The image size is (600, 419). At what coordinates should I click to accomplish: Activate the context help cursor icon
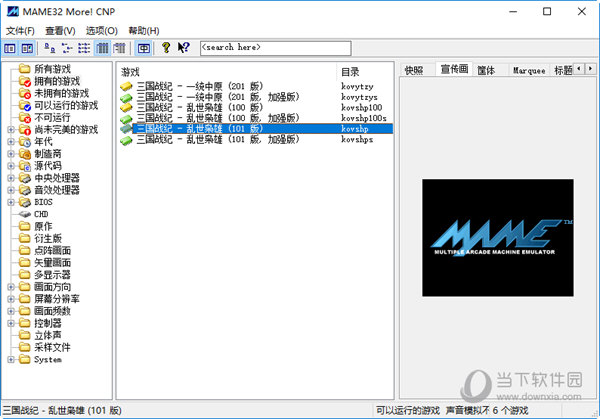[x=184, y=48]
